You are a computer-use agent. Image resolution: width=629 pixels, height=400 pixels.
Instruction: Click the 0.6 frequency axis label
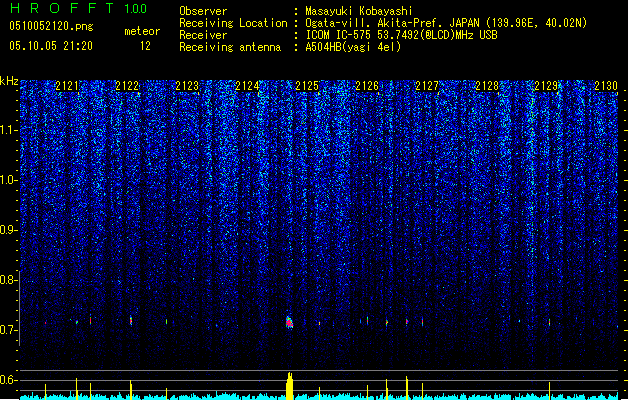coord(8,380)
